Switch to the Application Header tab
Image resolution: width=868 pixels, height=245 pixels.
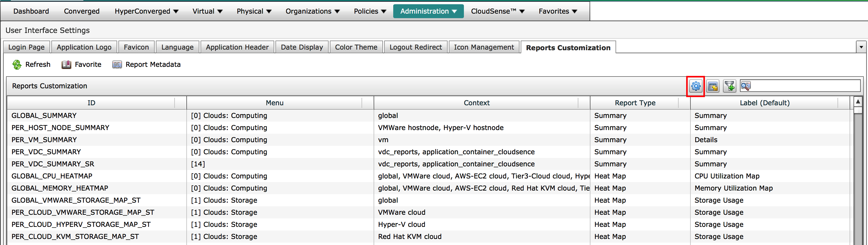point(237,47)
